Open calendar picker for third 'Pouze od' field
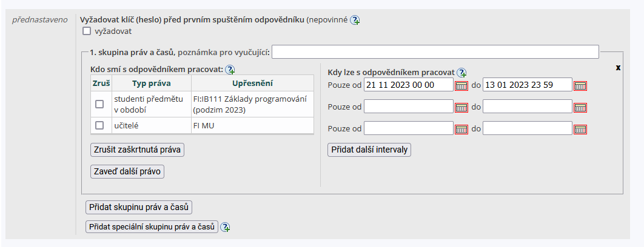The height and width of the screenshot is (247, 644). pyautogui.click(x=461, y=129)
